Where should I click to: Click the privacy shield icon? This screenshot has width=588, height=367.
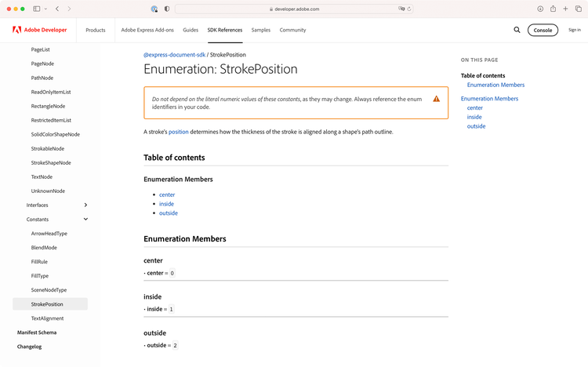[x=166, y=9]
